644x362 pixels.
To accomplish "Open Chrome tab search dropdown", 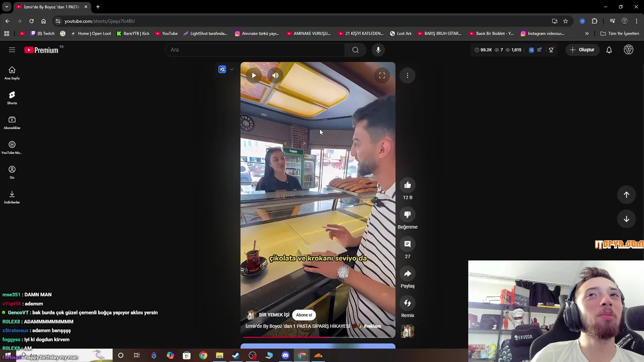I will [x=7, y=7].
